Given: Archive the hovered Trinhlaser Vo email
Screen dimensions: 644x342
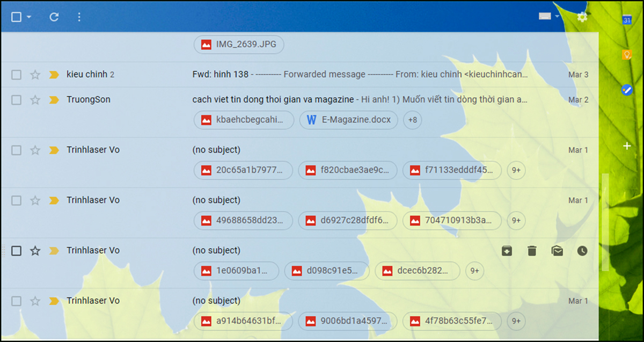Looking at the screenshot, I should click(506, 251).
